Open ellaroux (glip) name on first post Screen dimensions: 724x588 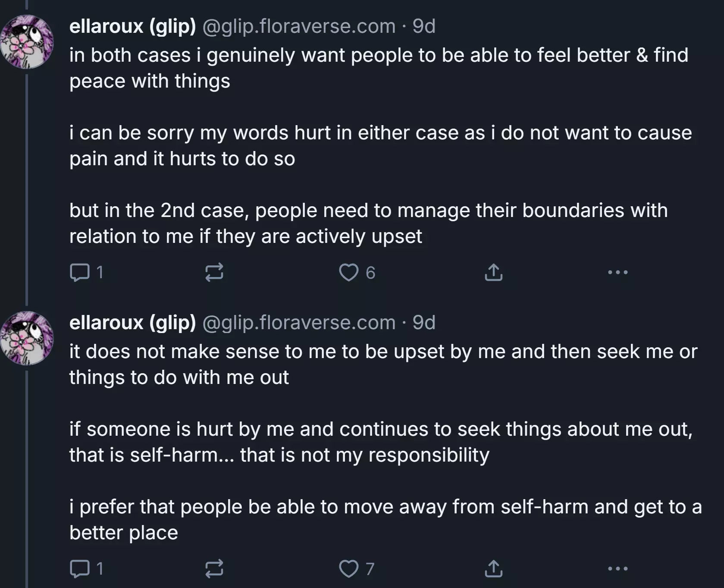[x=132, y=26]
